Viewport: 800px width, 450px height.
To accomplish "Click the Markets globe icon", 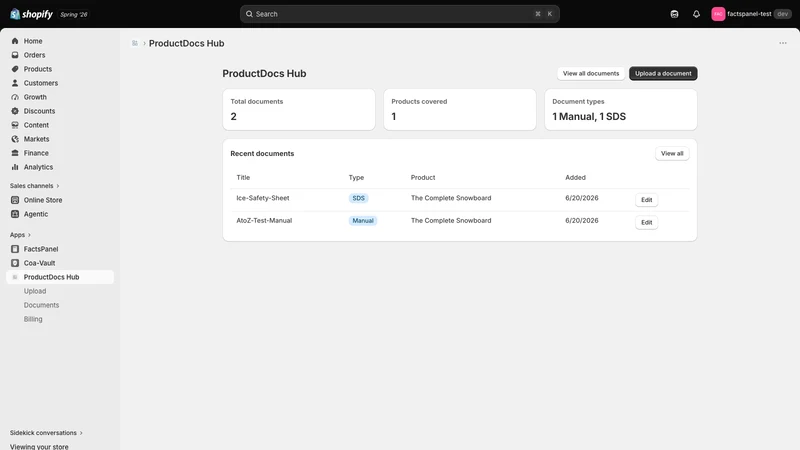I will [15, 139].
